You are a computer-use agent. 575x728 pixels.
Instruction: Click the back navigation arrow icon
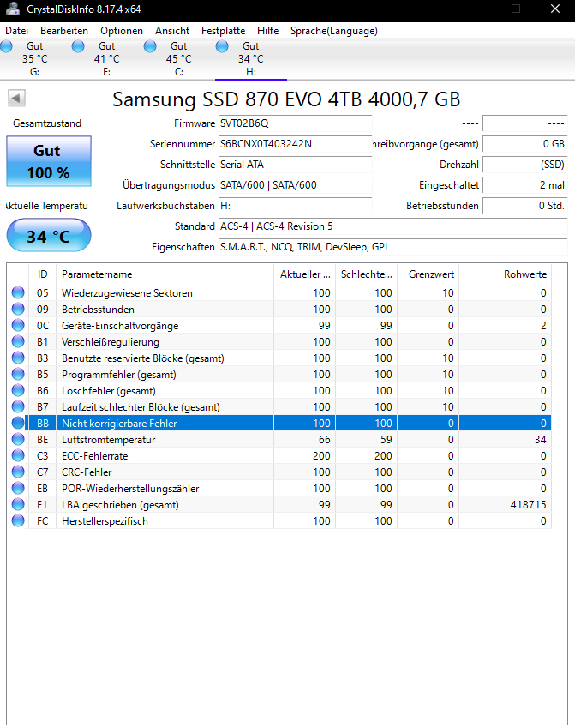[15, 97]
